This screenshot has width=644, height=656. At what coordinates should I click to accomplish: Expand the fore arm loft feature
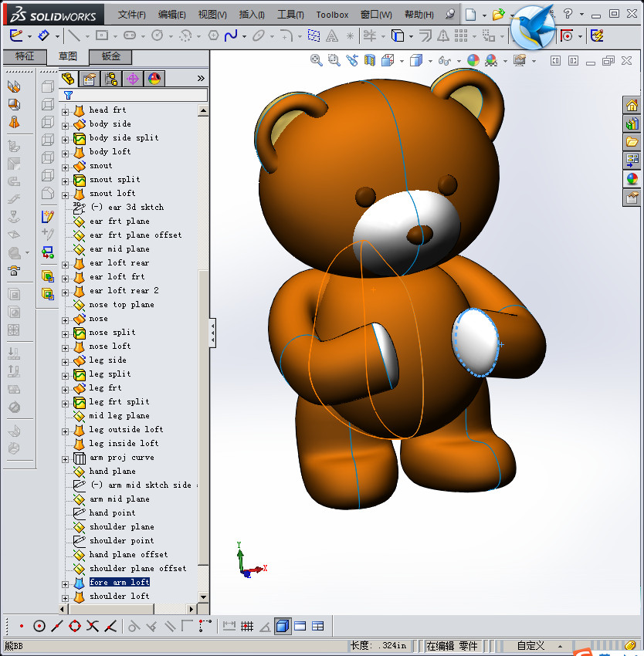66,584
